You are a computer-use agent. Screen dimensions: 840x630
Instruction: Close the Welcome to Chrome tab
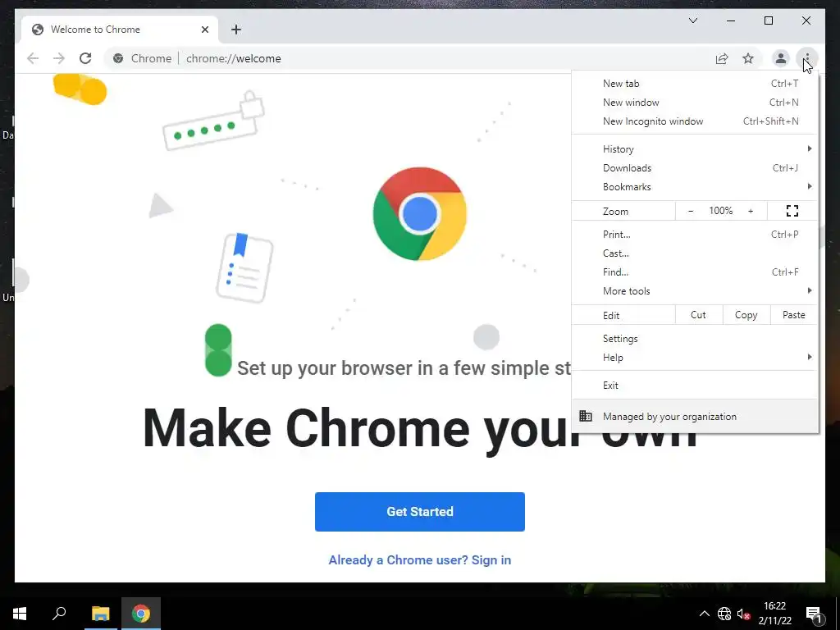coord(204,30)
